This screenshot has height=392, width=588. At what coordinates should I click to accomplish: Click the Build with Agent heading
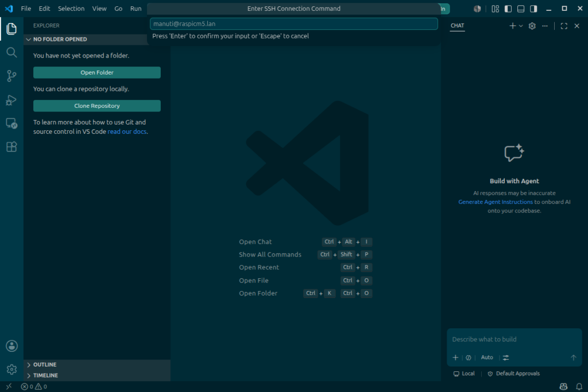point(514,181)
